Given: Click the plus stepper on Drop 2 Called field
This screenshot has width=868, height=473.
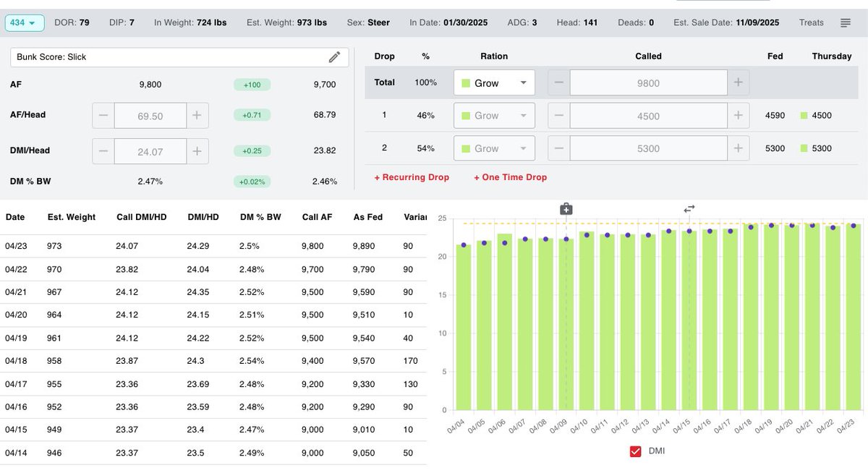Looking at the screenshot, I should [x=739, y=148].
